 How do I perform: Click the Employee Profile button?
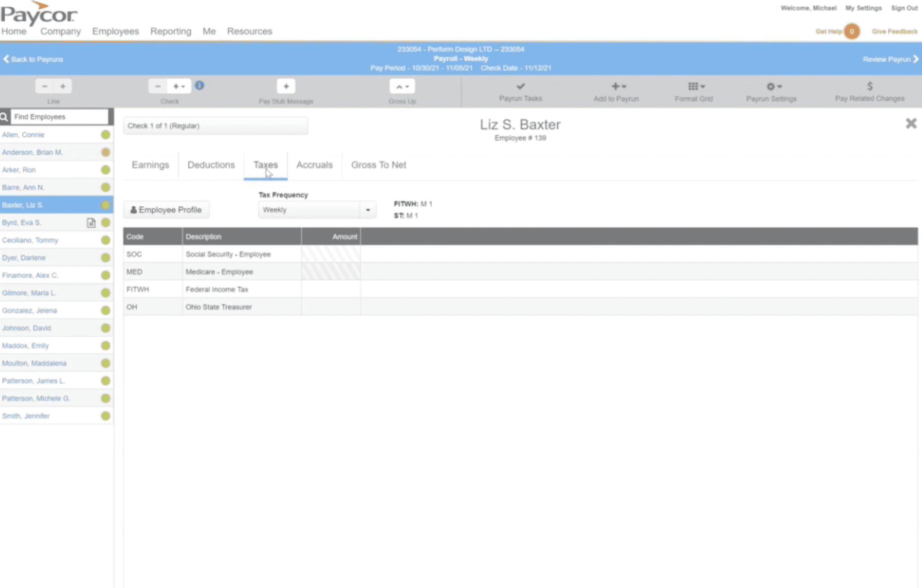tap(166, 209)
